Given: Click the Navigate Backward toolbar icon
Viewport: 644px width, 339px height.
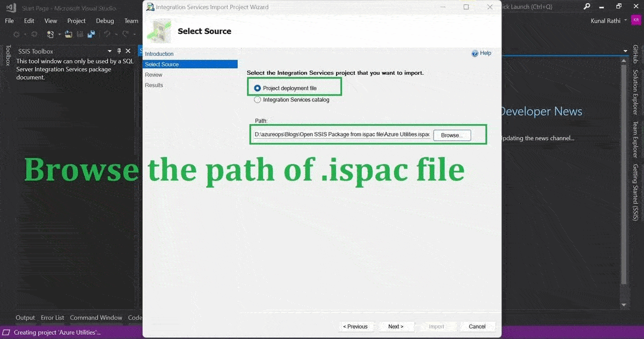Looking at the screenshot, I should [17, 34].
